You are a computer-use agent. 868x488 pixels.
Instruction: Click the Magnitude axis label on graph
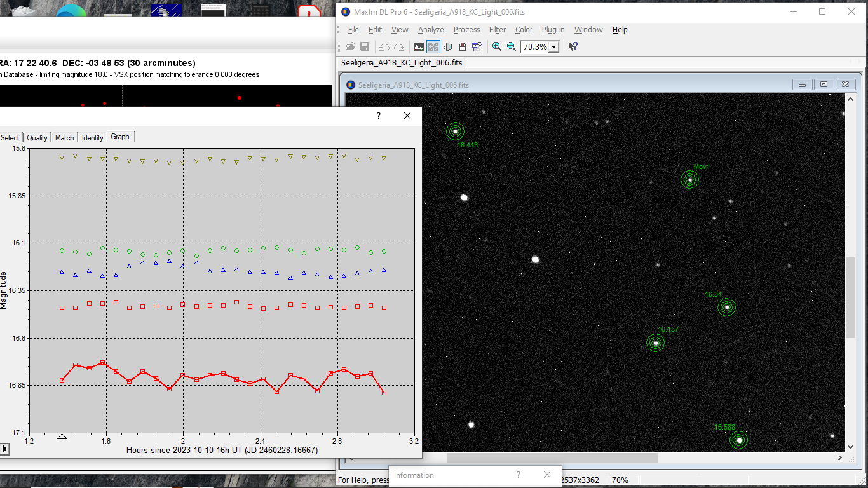[x=4, y=290]
